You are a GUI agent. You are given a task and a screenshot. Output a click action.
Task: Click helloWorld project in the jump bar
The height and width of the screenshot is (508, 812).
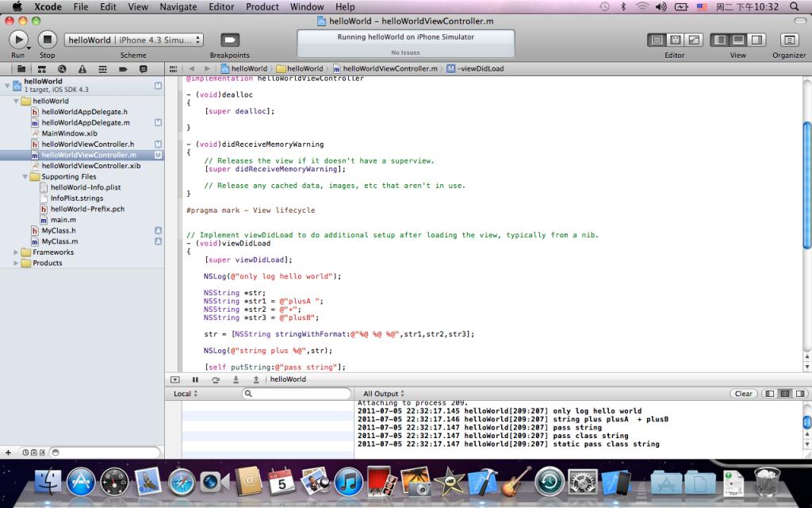coord(244,68)
